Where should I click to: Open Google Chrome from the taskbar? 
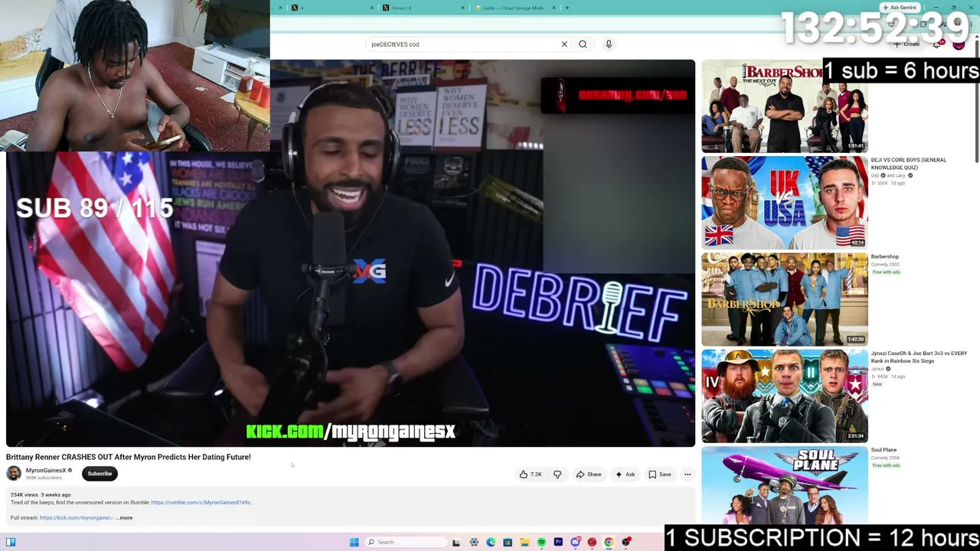point(609,542)
